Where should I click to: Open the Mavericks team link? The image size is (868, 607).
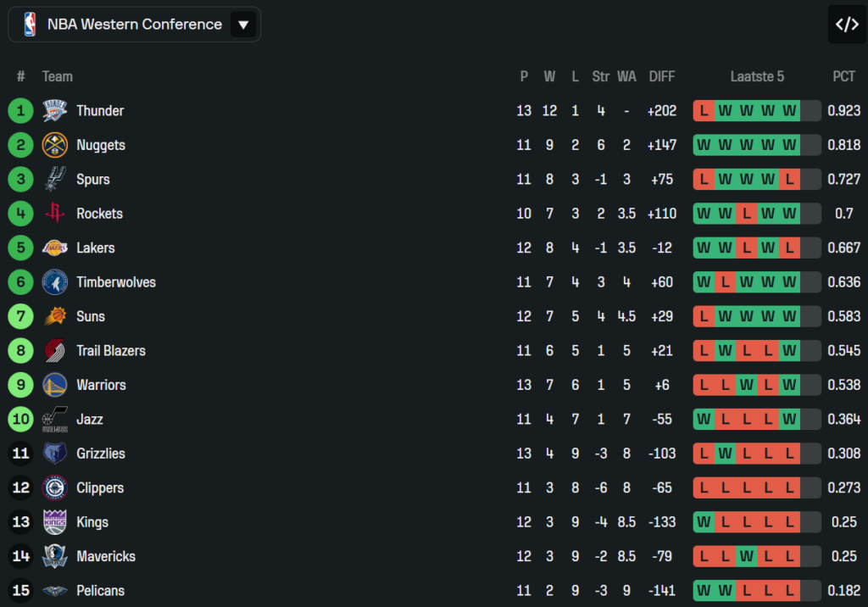pyautogui.click(x=106, y=556)
